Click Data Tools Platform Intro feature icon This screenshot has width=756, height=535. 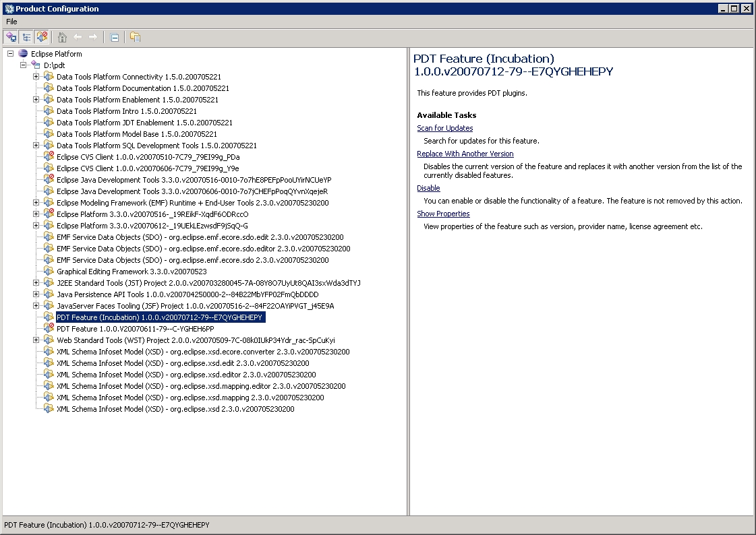pos(49,111)
